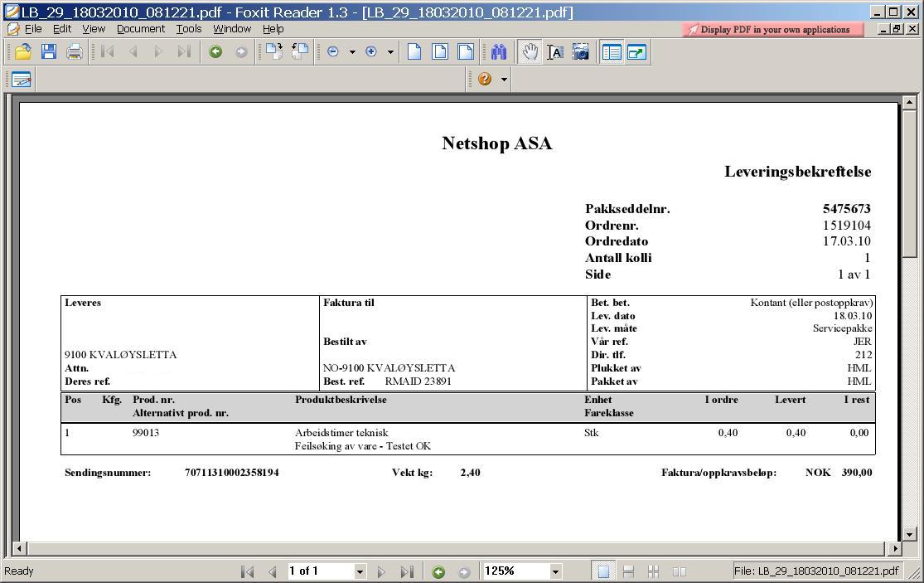
Task: Open the Document menu
Action: [141, 28]
